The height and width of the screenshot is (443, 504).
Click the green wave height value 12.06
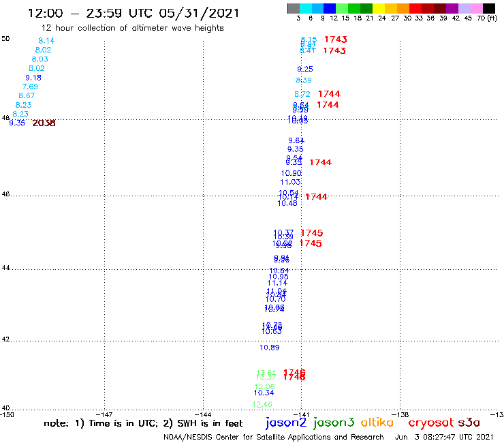[265, 386]
